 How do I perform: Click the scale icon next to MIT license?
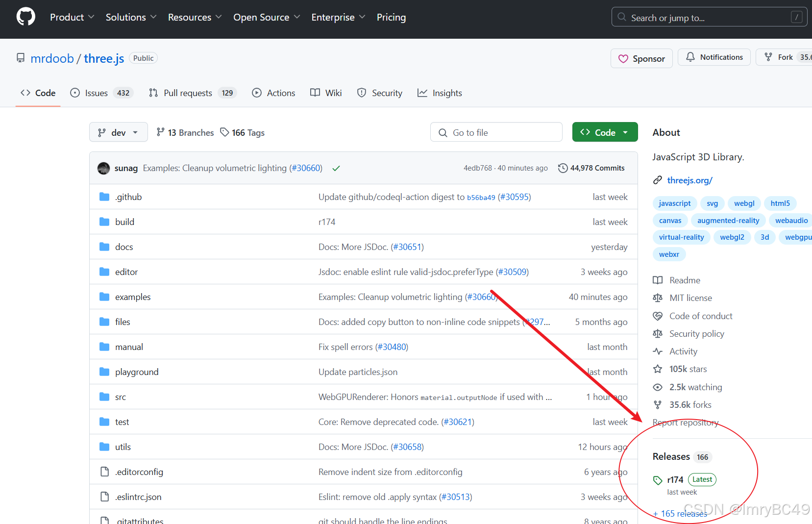[x=658, y=298]
